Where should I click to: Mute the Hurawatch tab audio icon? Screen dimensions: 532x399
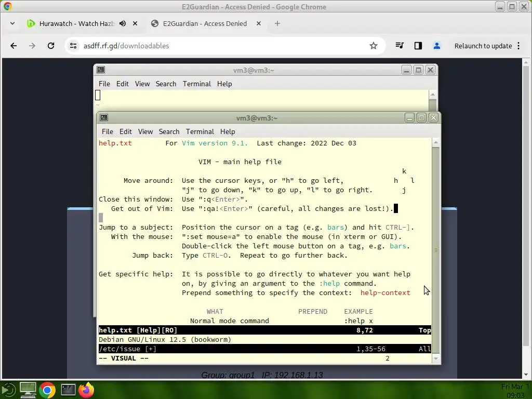coord(123,23)
